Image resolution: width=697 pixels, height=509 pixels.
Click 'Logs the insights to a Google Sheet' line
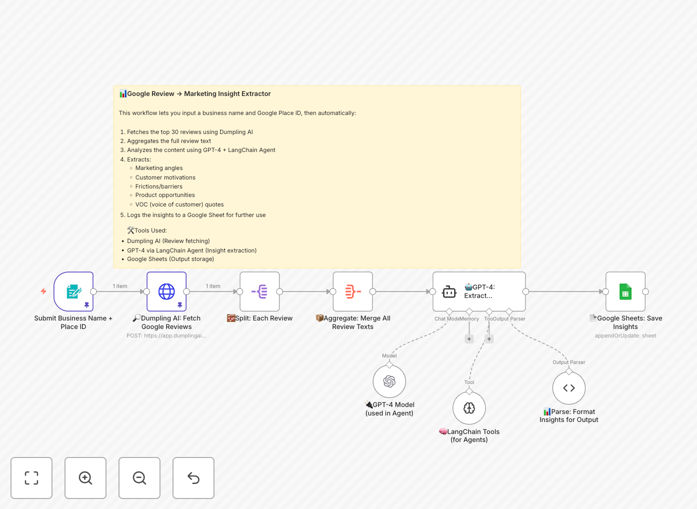(196, 215)
